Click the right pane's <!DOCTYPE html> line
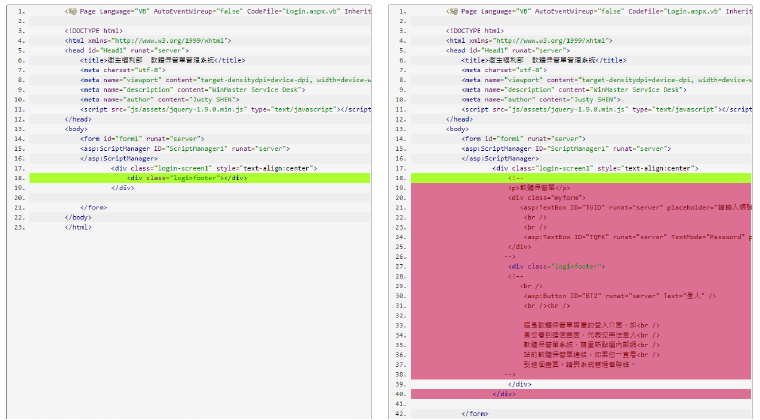This screenshot has height=420, width=760. (475, 31)
